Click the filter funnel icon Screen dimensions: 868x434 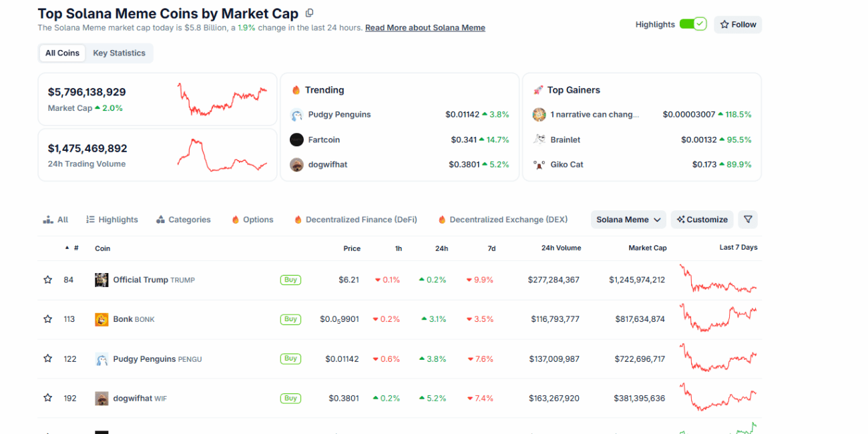748,220
